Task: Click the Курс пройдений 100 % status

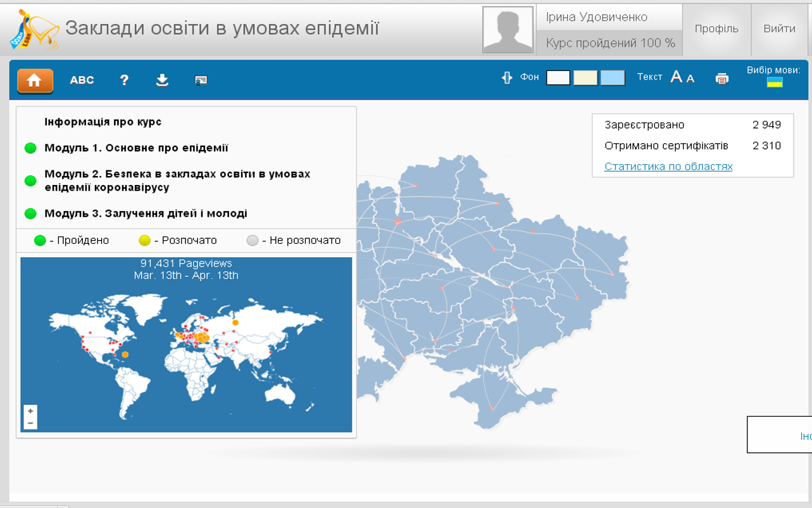Action: [x=611, y=43]
